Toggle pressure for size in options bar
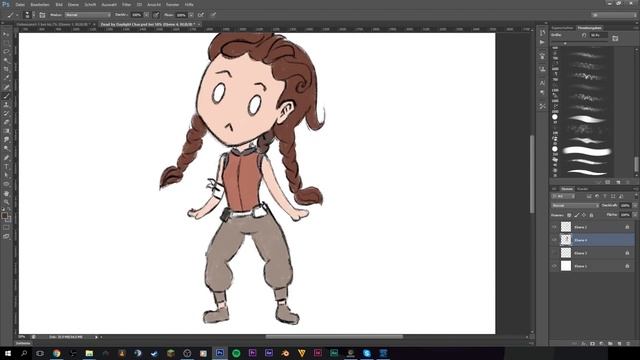 click(213, 15)
